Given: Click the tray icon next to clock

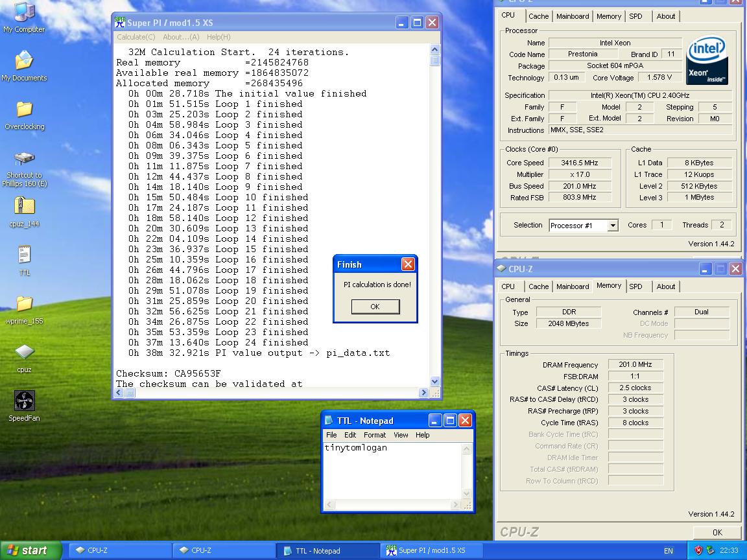Looking at the screenshot, I should 710,550.
